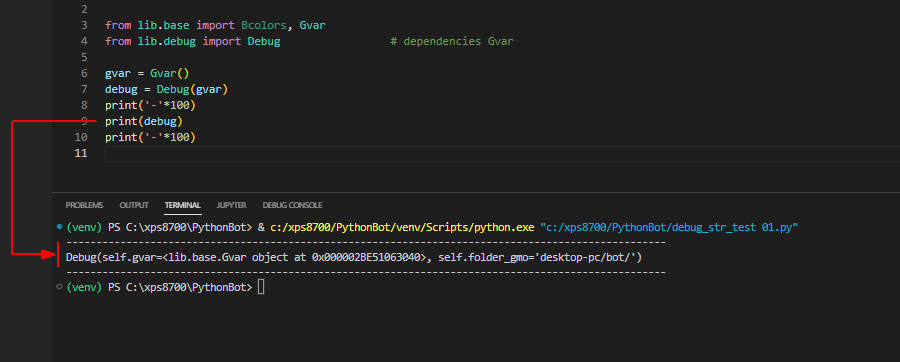Click print('-'*100) on line 8
900x362 pixels.
pos(150,105)
